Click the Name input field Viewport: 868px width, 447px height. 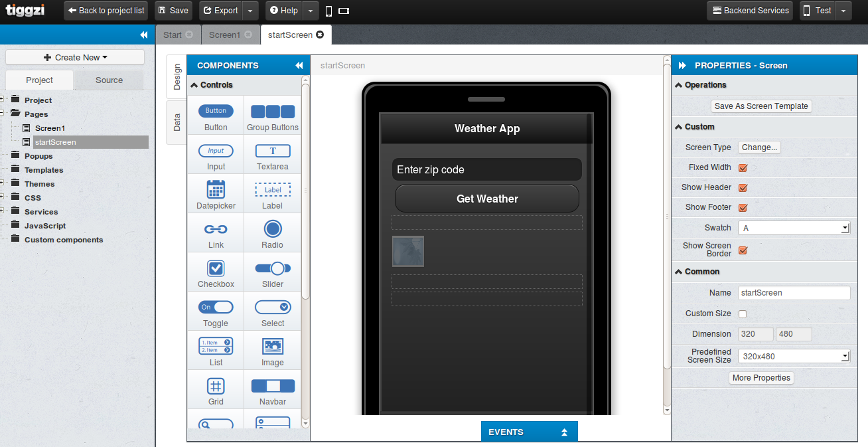point(794,293)
